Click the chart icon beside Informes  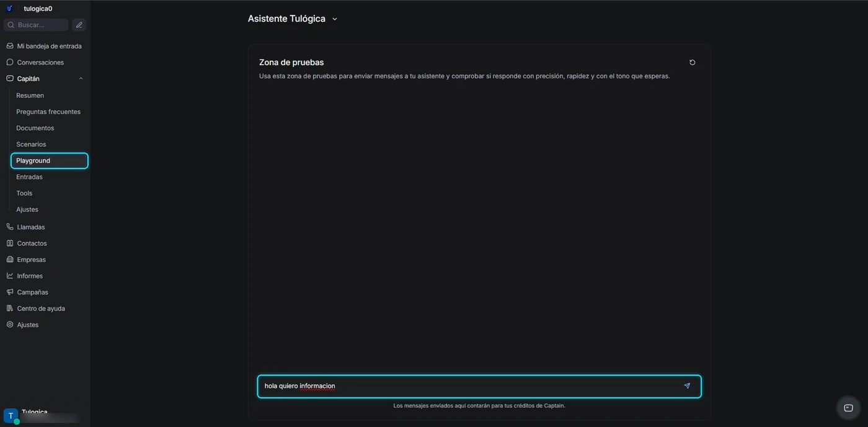click(x=10, y=276)
